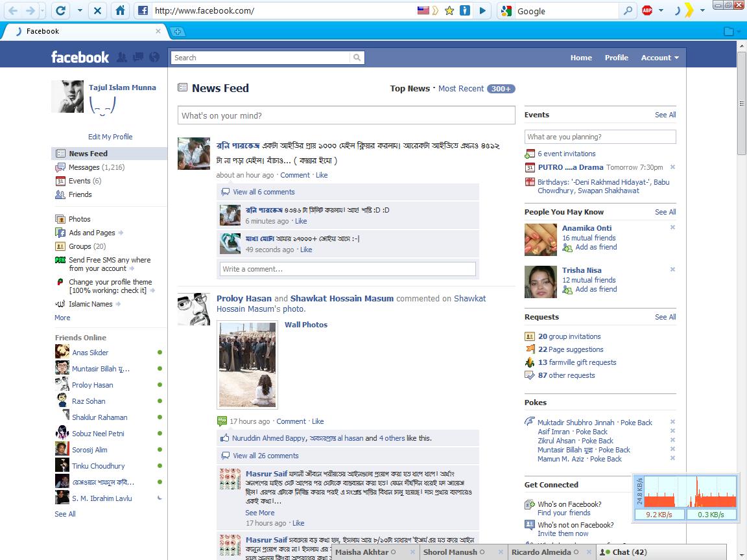
Task: Expand the More link in left sidebar
Action: (62, 318)
